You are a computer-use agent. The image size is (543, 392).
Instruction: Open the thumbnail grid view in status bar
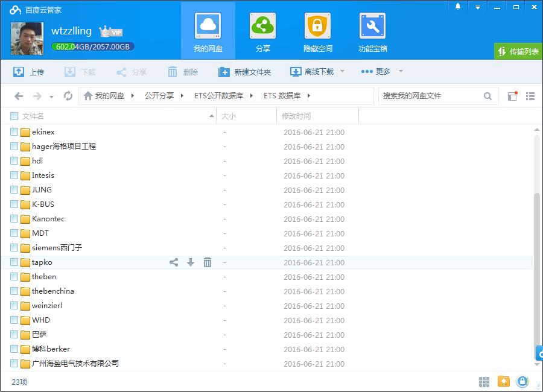[484, 382]
